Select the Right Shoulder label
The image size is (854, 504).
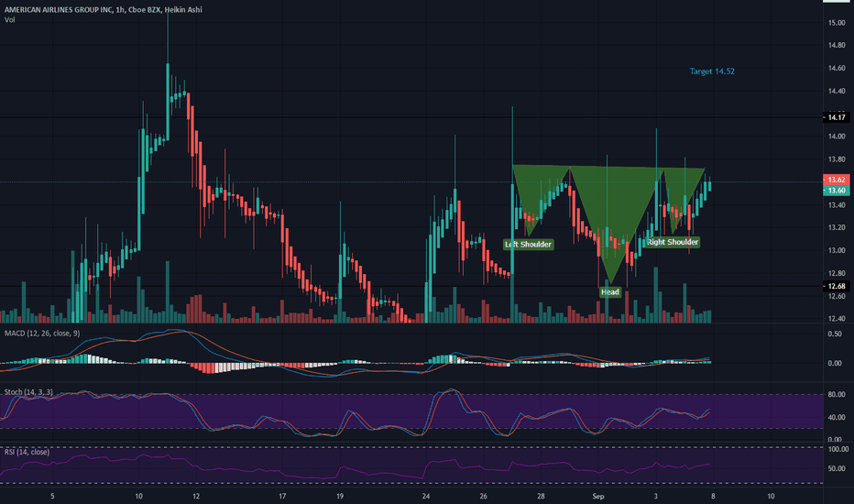[x=672, y=242]
